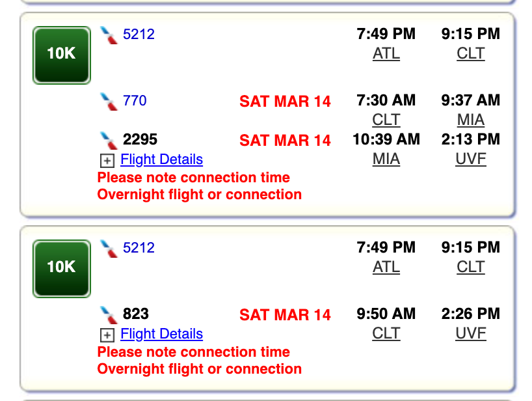Click MIA arrival airport code for flight 770
This screenshot has height=401, width=532.
470,120
